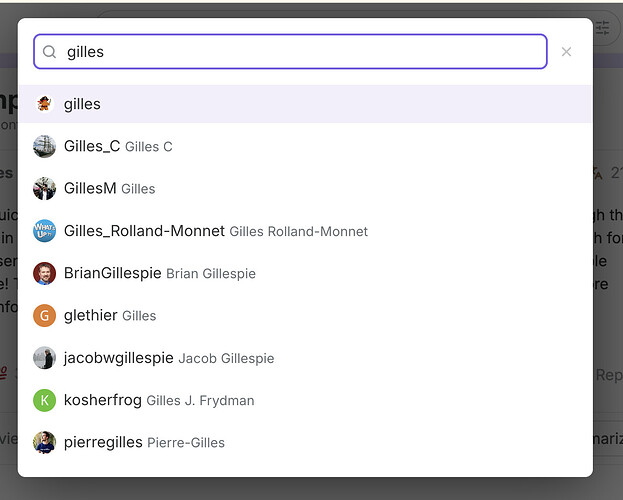Click the What's Up avatar icon
Image resolution: width=623 pixels, height=500 pixels.
coord(44,231)
